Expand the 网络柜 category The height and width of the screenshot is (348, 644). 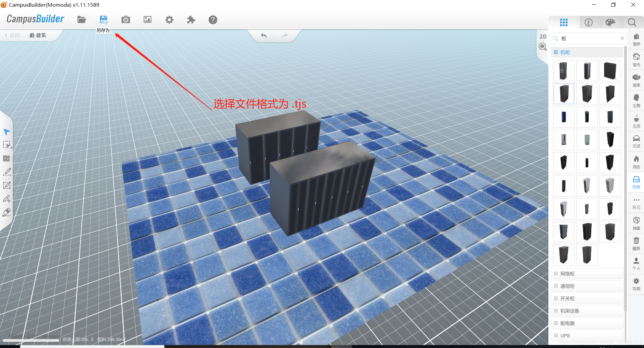click(587, 274)
